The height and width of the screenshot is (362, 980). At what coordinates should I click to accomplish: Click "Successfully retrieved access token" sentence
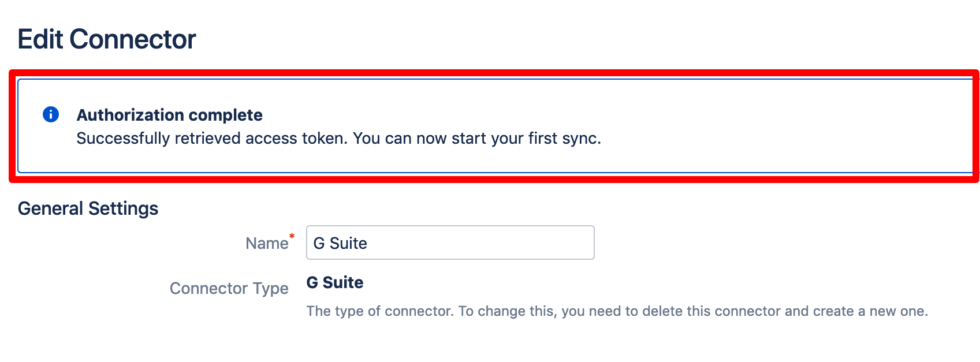tap(213, 139)
